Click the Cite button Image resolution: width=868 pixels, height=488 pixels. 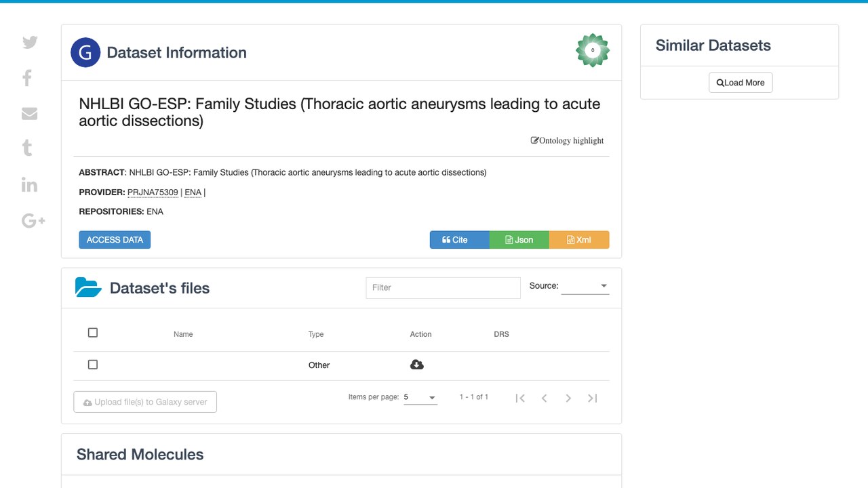click(459, 240)
